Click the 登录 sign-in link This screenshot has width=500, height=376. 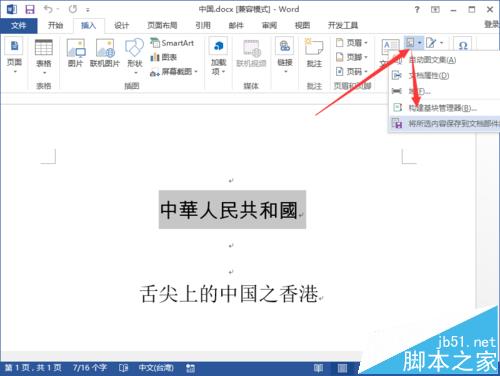[492, 24]
